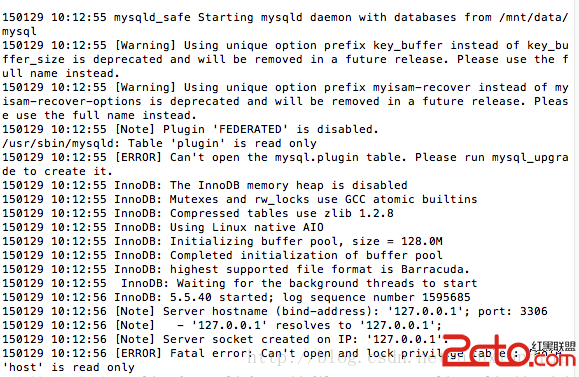Click the myisam-recover deprecation warning line
The image size is (579, 377).
(x=285, y=101)
